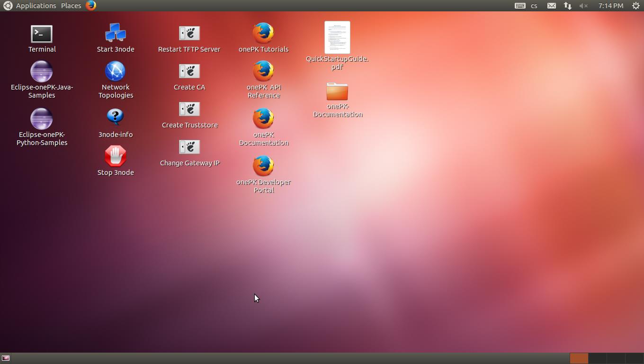
Task: Launch Eclipse-onePK-Python-Samples shortcut
Action: pyautogui.click(x=42, y=119)
